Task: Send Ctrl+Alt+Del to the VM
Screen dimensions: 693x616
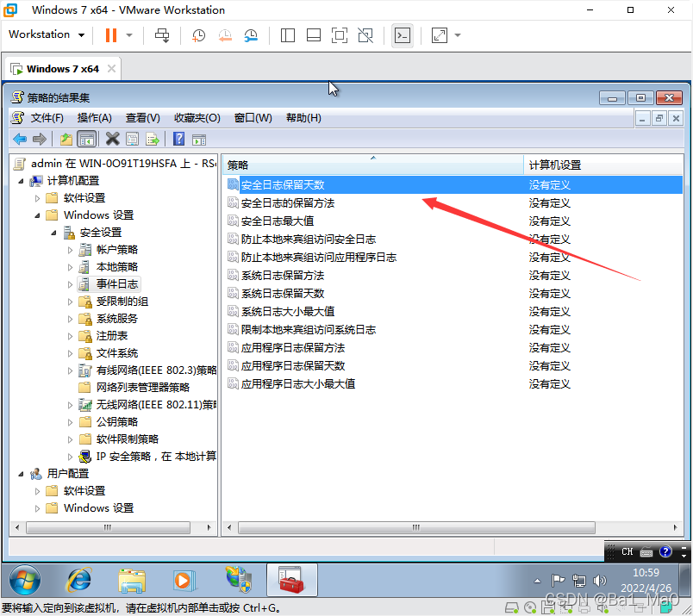Action: click(x=162, y=35)
